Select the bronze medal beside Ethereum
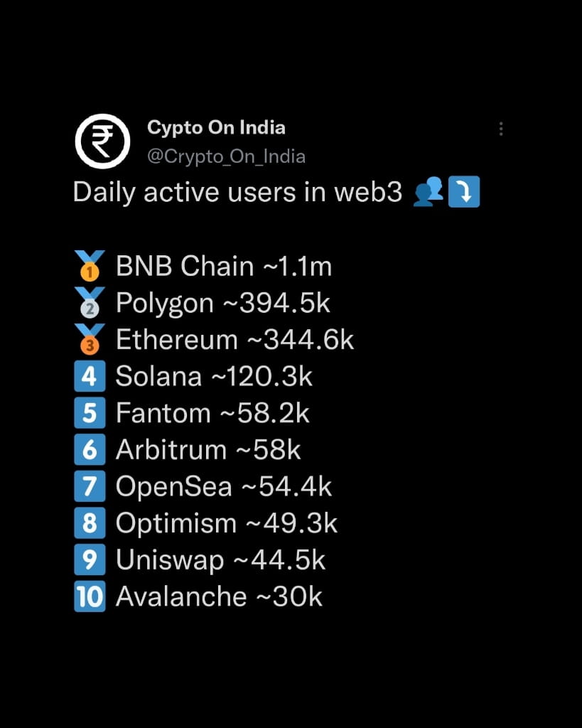582x728 pixels. click(x=89, y=339)
